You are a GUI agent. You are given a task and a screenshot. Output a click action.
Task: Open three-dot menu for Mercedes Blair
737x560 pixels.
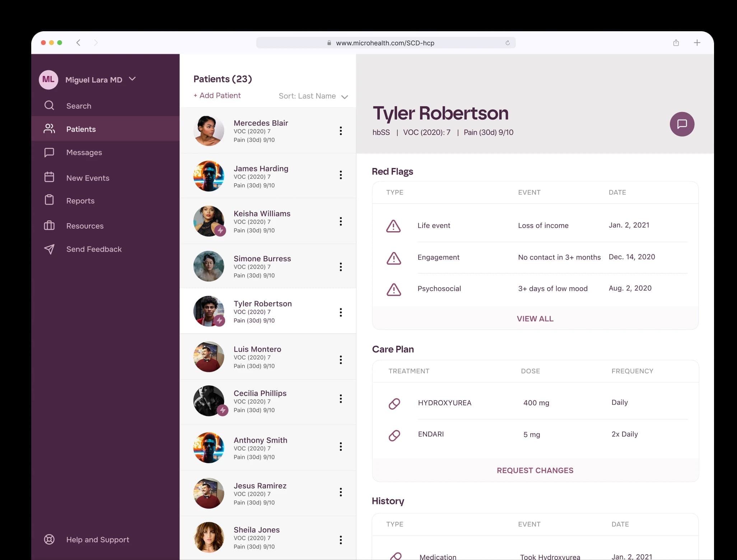[x=340, y=131]
